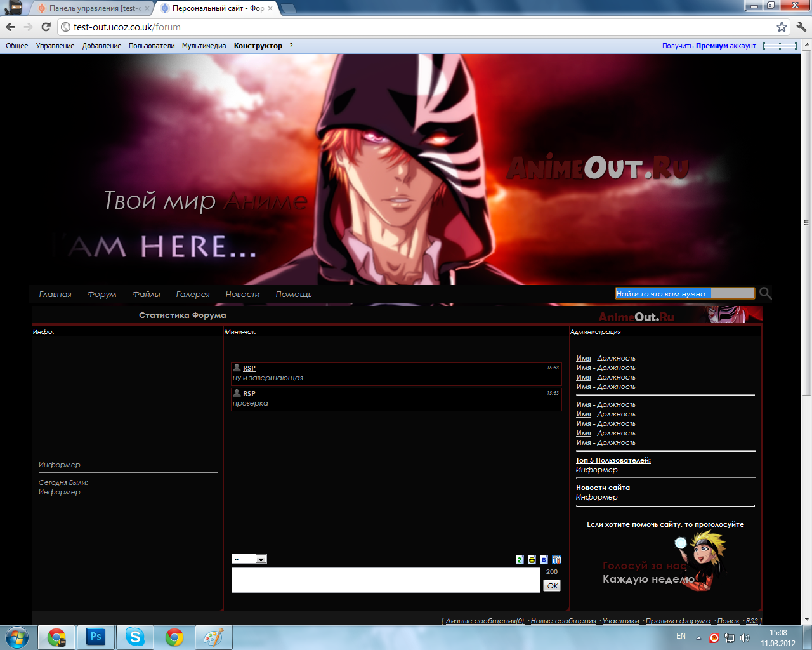Go back to the previous page
This screenshot has width=812, height=650.
click(x=10, y=27)
